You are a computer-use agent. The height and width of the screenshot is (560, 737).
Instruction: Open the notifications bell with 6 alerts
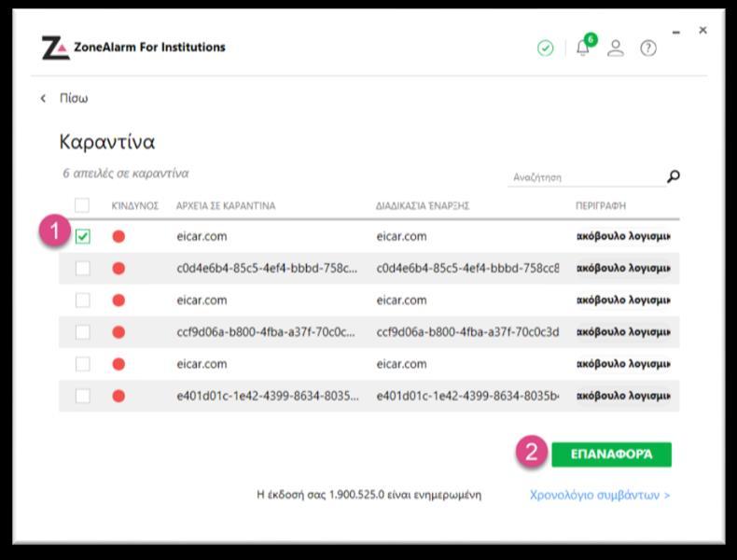(585, 46)
